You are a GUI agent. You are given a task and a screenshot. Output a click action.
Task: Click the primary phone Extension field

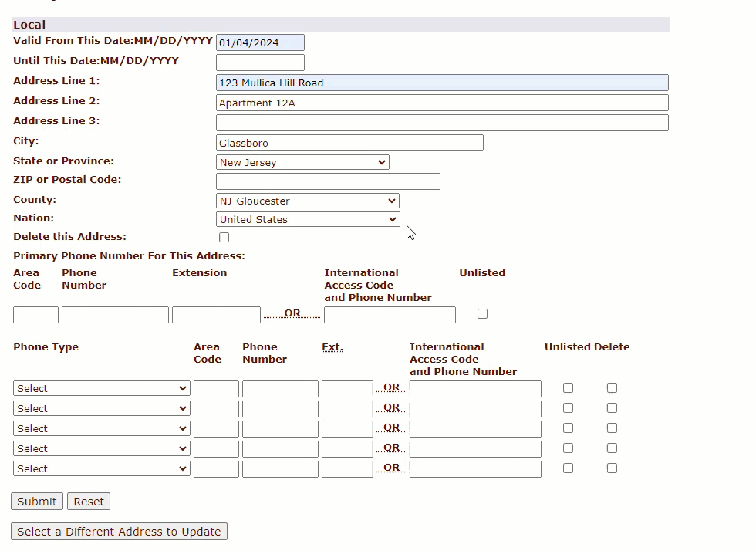216,315
